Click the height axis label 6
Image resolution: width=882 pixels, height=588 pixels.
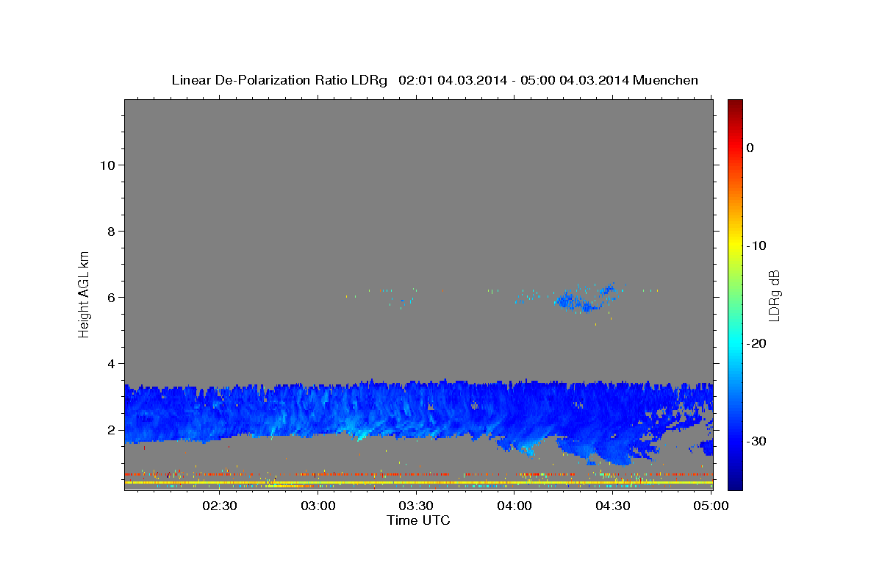pyautogui.click(x=111, y=297)
